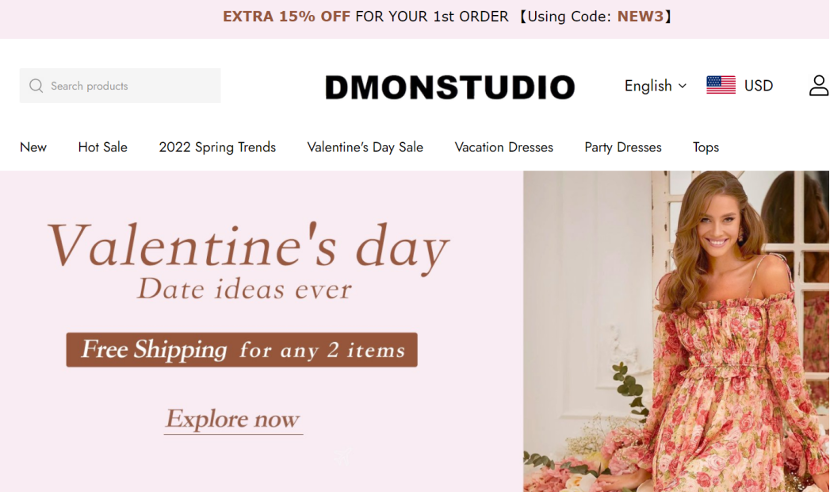The height and width of the screenshot is (492, 830).
Task: Click the DMONSTUDIO logo
Action: (x=450, y=87)
